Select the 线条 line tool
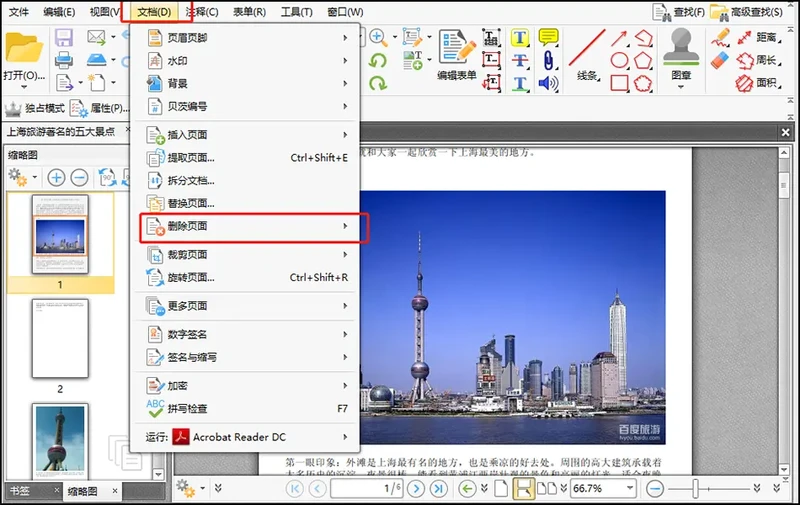 coord(587,55)
